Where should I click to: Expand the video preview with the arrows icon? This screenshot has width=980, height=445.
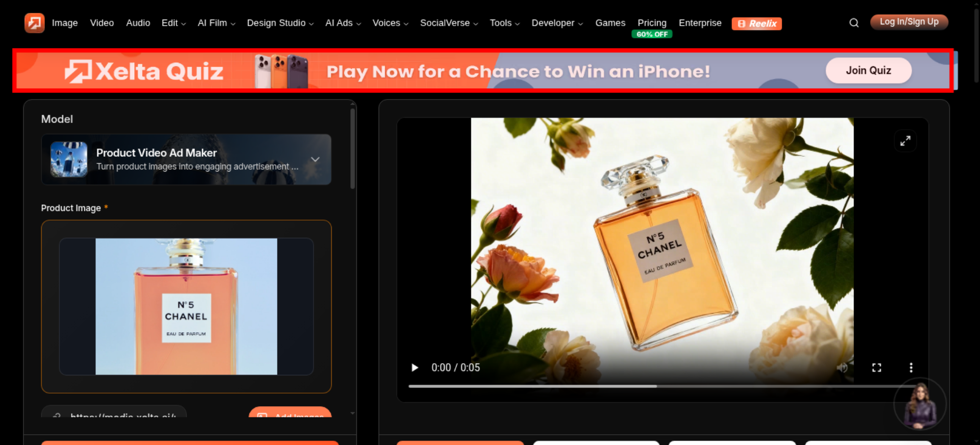coord(906,141)
